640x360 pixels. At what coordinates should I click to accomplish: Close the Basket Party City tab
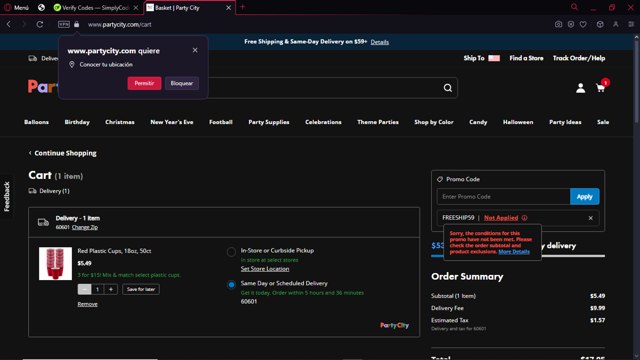click(x=229, y=7)
